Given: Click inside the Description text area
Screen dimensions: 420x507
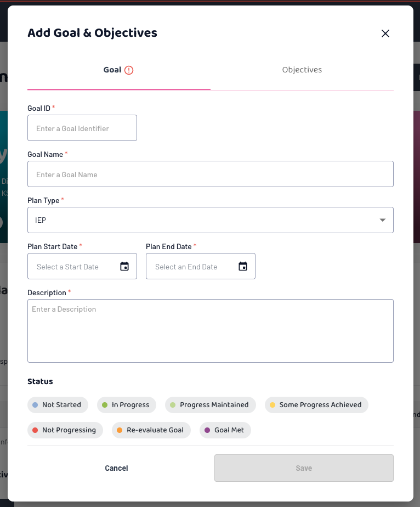Looking at the screenshot, I should pos(211,331).
